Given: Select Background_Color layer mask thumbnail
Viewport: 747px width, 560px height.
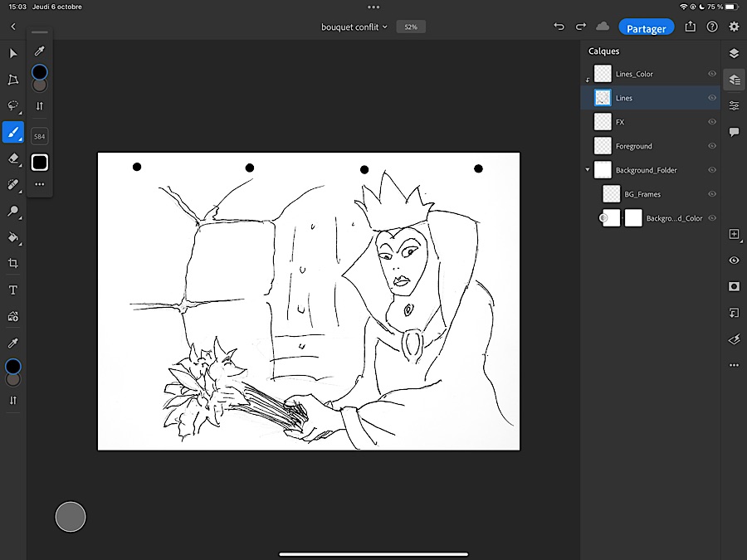Looking at the screenshot, I should point(633,218).
